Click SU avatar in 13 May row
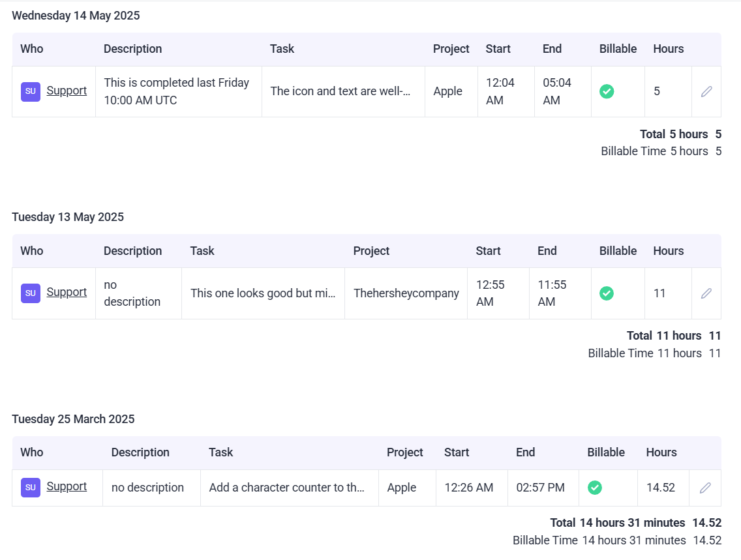741x560 pixels. [x=31, y=293]
